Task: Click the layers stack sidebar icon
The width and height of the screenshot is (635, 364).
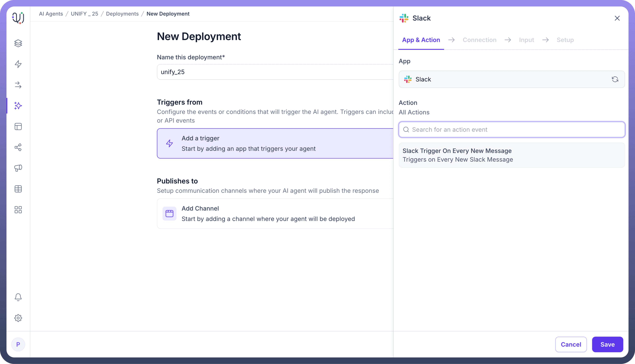Action: [18, 43]
